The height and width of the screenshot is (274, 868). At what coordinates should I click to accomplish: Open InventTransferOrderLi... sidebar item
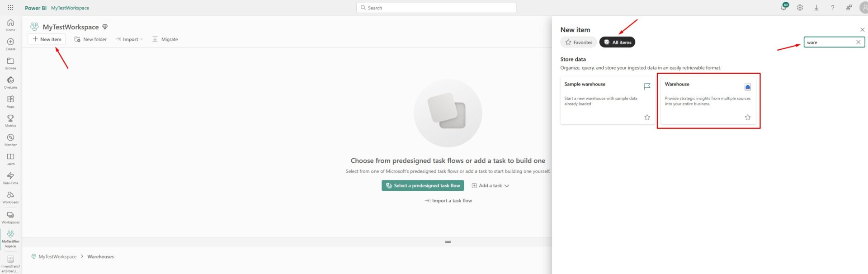(x=10, y=264)
